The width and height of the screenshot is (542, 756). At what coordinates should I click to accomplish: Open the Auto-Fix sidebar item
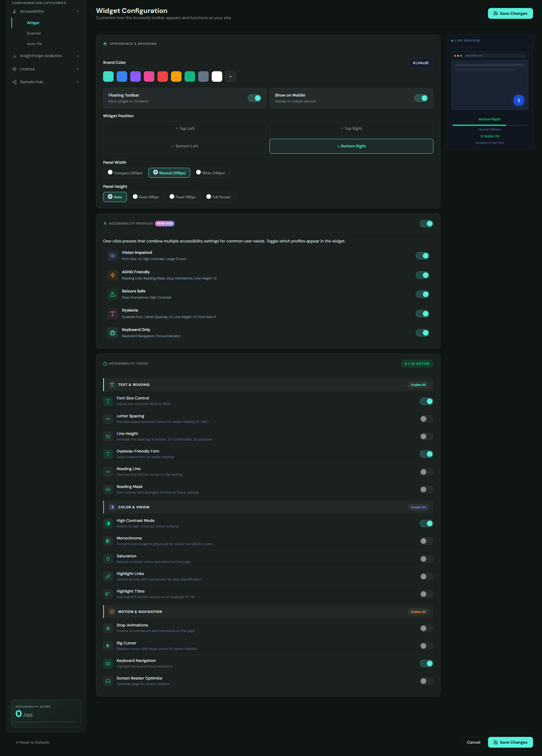click(x=34, y=44)
